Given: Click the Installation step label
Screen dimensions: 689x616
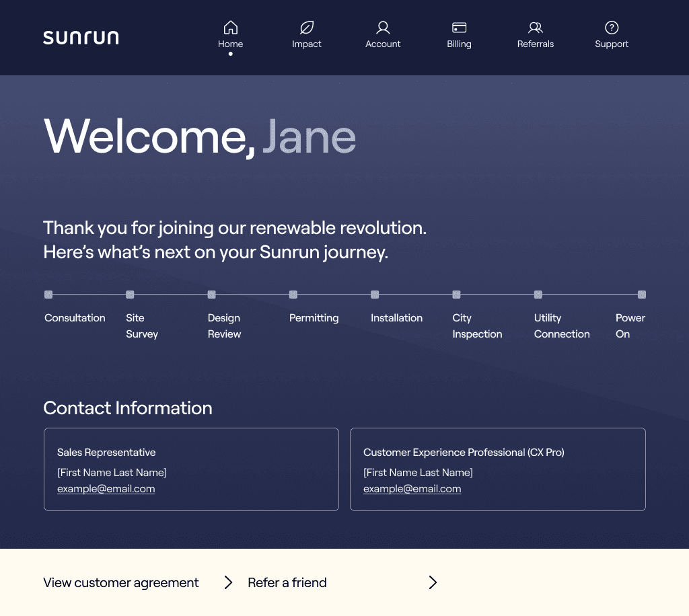Looking at the screenshot, I should point(397,318).
